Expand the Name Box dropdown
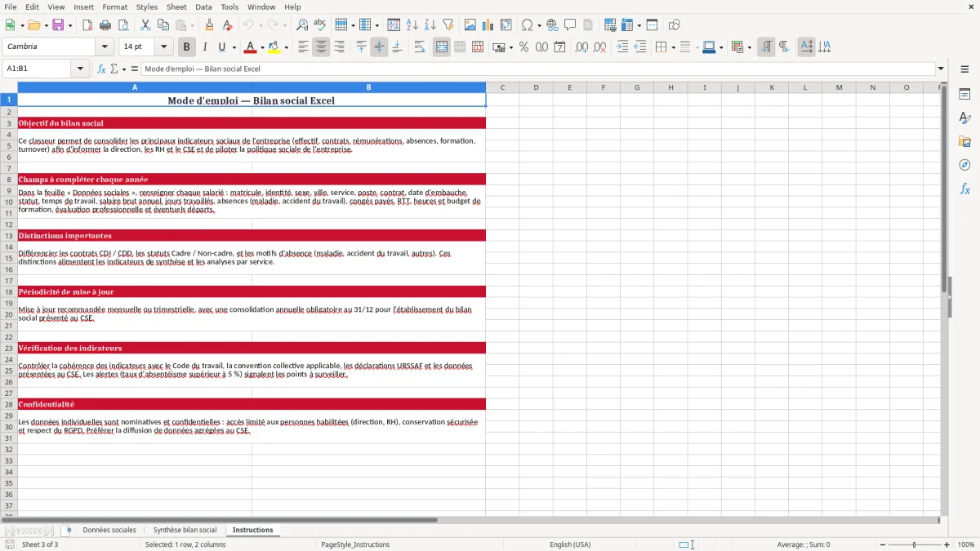The width and height of the screenshot is (980, 551). [x=80, y=69]
